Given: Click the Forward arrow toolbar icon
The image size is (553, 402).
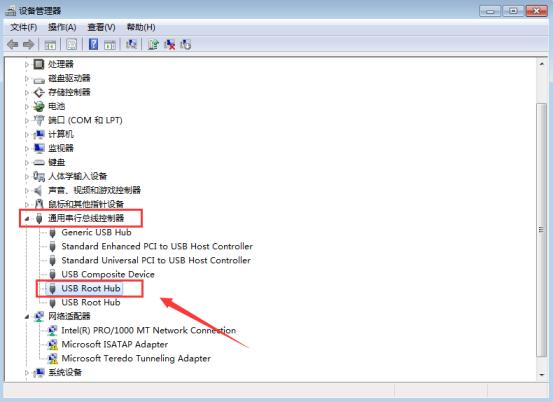Looking at the screenshot, I should [x=29, y=45].
